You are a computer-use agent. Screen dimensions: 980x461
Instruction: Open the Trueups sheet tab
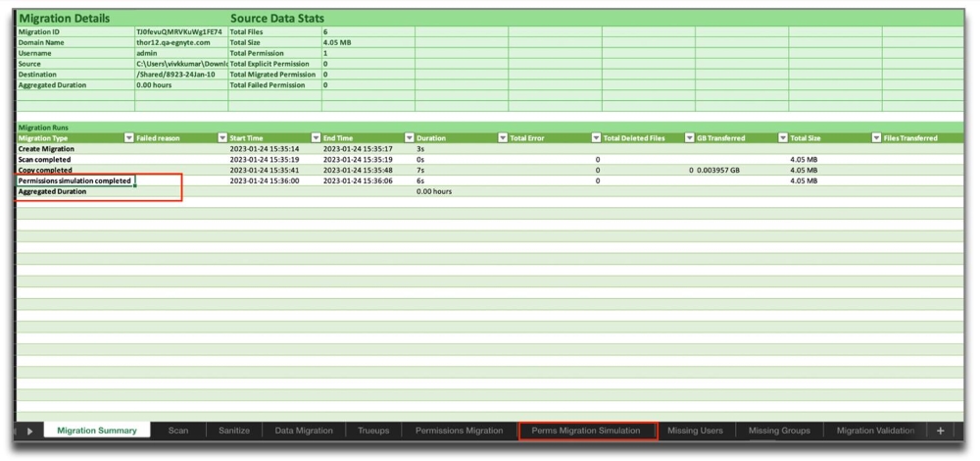coord(373,431)
